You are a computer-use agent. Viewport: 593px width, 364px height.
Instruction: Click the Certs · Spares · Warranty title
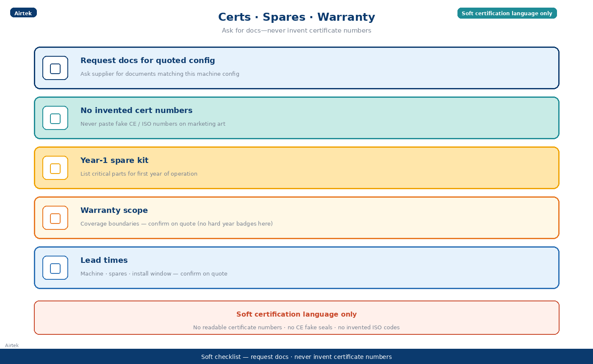coord(296,17)
